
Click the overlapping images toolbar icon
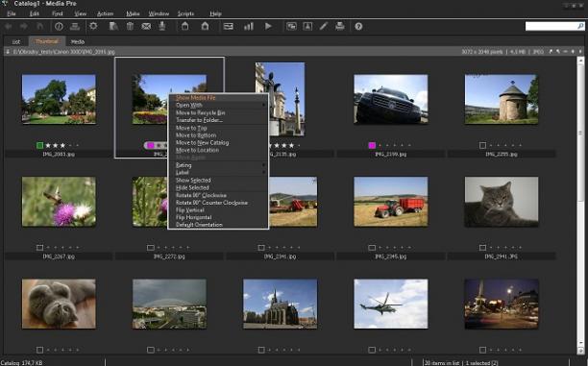click(x=291, y=26)
